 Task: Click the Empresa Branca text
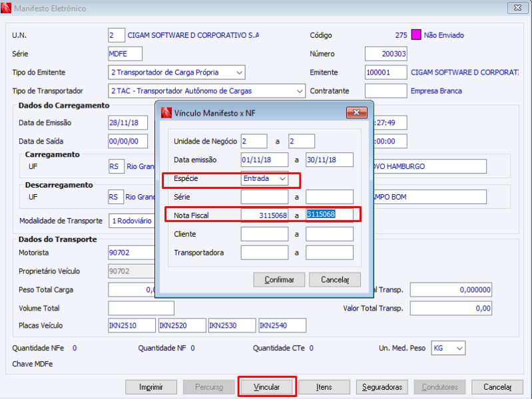point(436,91)
